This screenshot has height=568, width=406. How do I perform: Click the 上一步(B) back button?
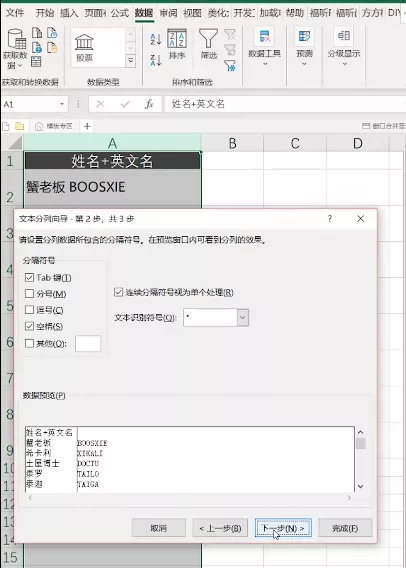click(220, 528)
